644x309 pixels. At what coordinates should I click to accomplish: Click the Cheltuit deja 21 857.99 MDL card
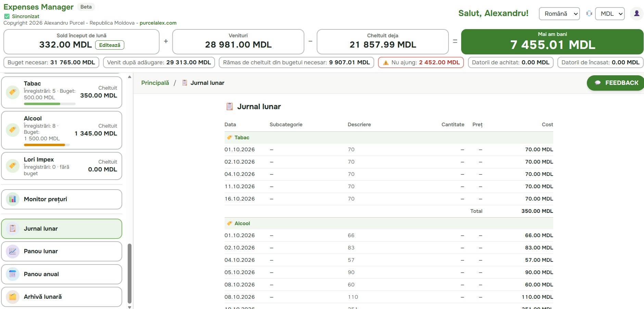click(x=383, y=42)
